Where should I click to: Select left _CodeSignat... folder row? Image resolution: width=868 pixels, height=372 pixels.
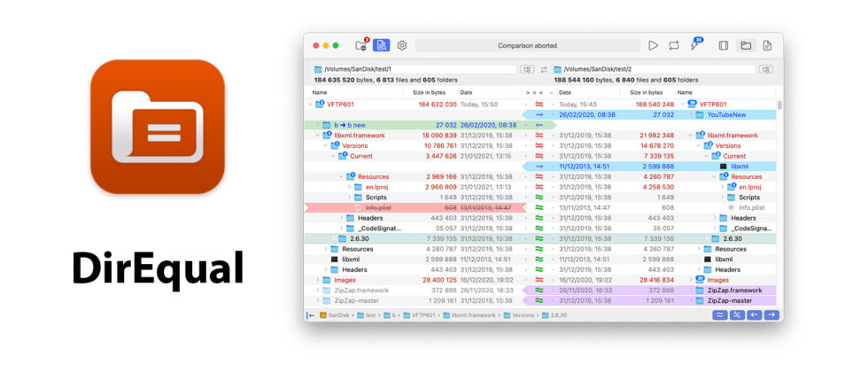[415, 229]
